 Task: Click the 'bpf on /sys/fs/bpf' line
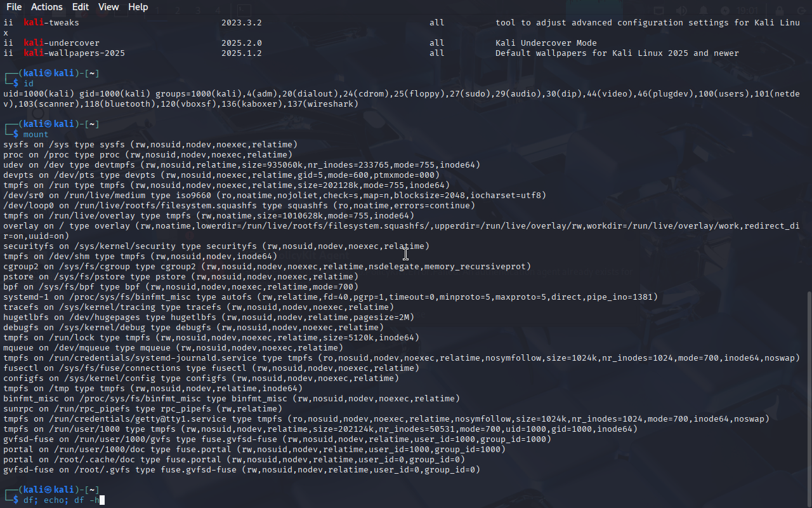pos(181,287)
